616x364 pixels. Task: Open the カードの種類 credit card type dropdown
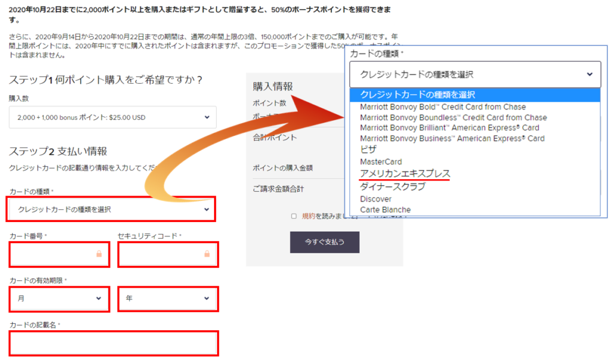[111, 209]
